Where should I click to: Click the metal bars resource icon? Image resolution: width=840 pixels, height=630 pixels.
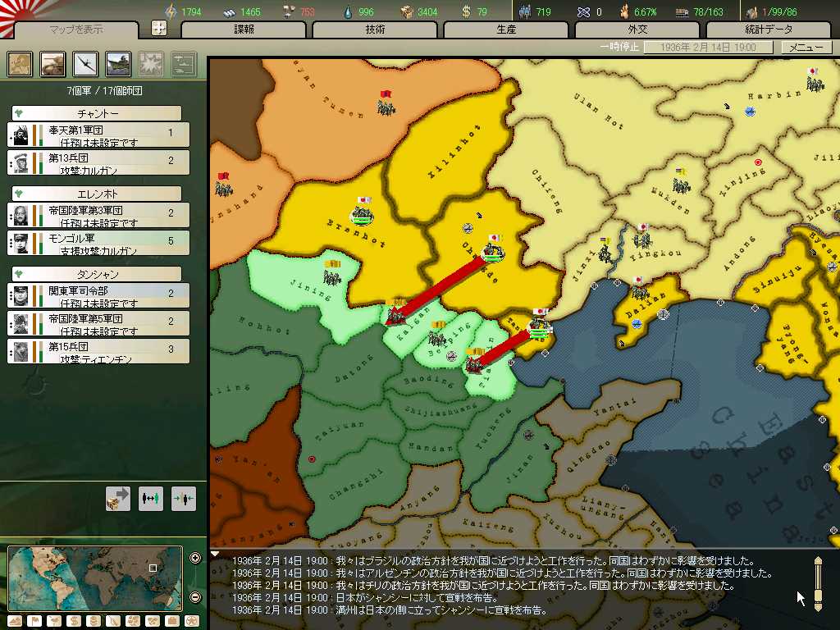click(230, 11)
